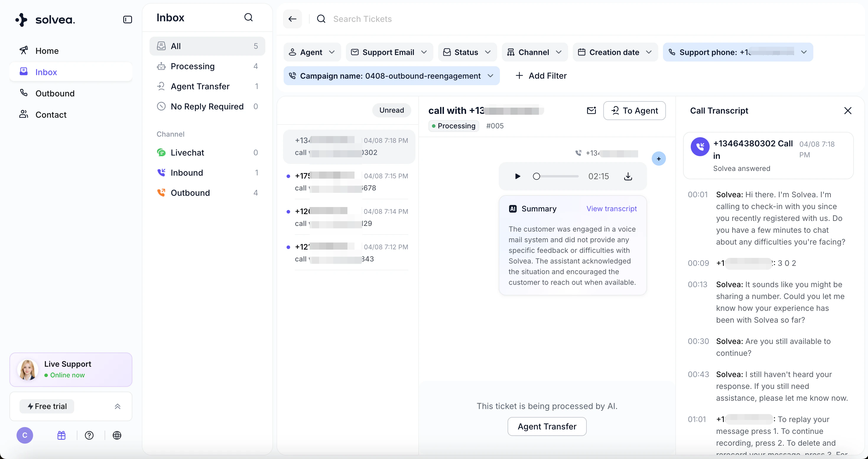Open the language globe icon
The height and width of the screenshot is (459, 868).
[x=117, y=435]
